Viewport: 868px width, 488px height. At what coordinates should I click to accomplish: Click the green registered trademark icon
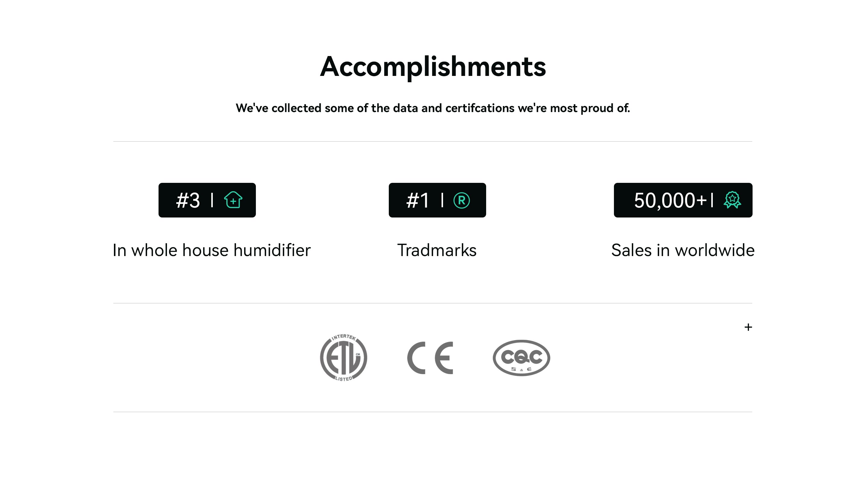(461, 200)
